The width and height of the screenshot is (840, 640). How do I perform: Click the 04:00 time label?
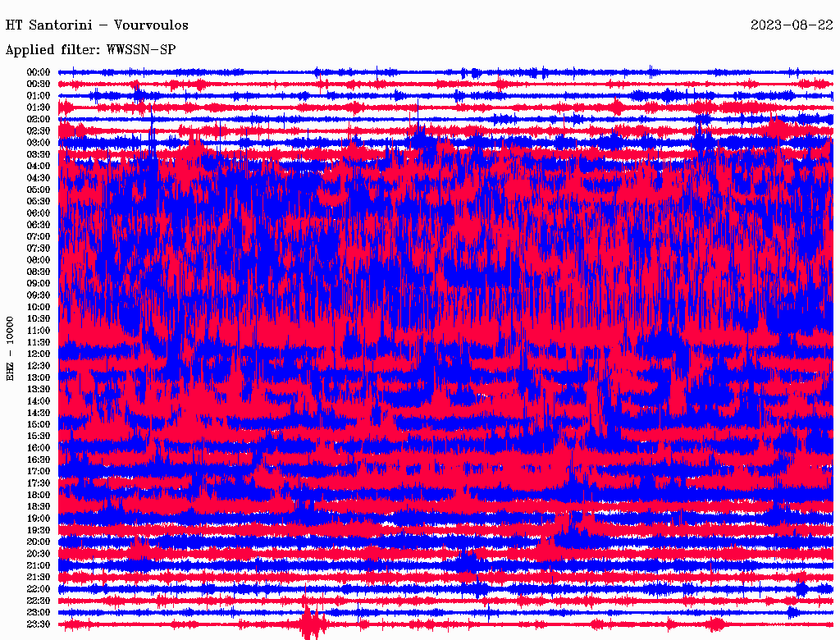(39, 167)
